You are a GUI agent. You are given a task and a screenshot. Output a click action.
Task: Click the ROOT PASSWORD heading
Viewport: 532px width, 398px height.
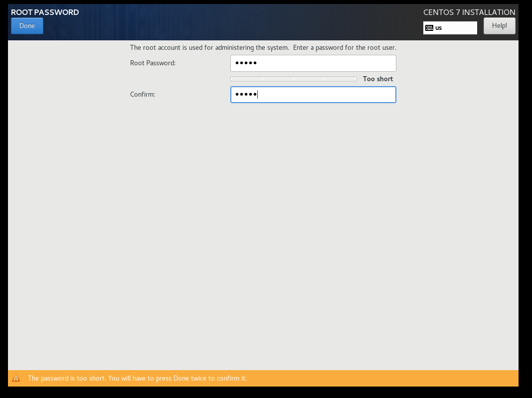[45, 12]
